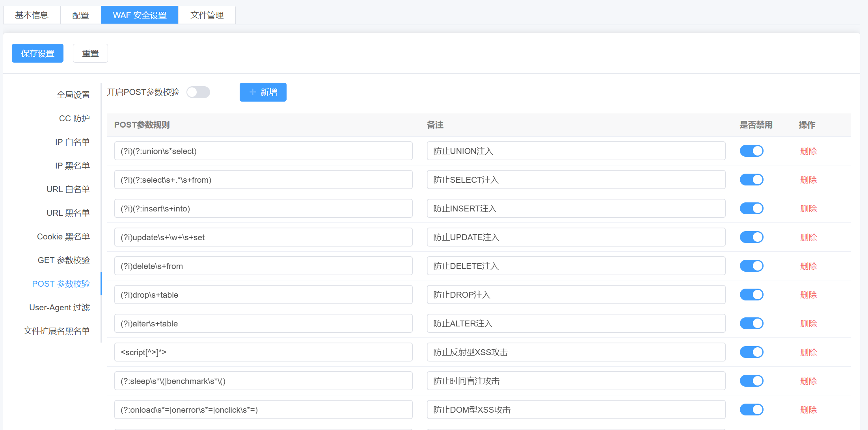Select the WAF 安全设置 tab
The width and height of the screenshot is (868, 430).
coord(140,15)
